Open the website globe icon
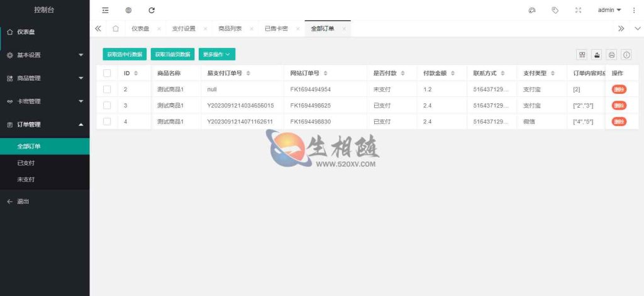This screenshot has height=296, width=644. 128,10
